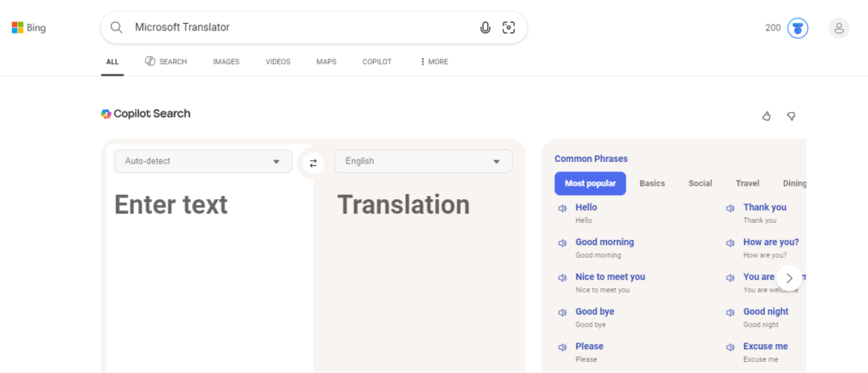Switch to the VIDEOS tab
868x373 pixels.
pyautogui.click(x=278, y=61)
